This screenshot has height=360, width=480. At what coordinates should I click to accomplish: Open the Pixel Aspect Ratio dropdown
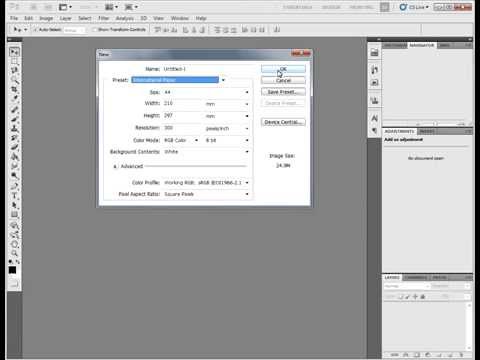click(x=206, y=194)
